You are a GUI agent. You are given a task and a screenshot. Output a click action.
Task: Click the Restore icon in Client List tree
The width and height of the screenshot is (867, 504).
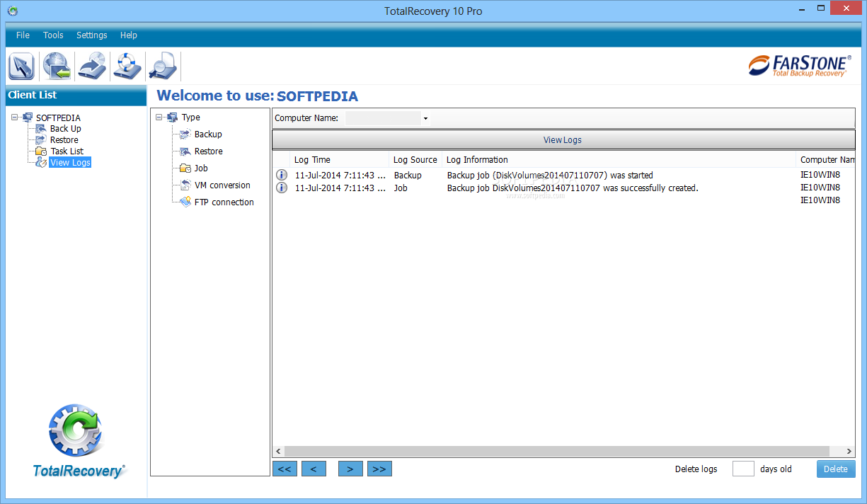41,140
